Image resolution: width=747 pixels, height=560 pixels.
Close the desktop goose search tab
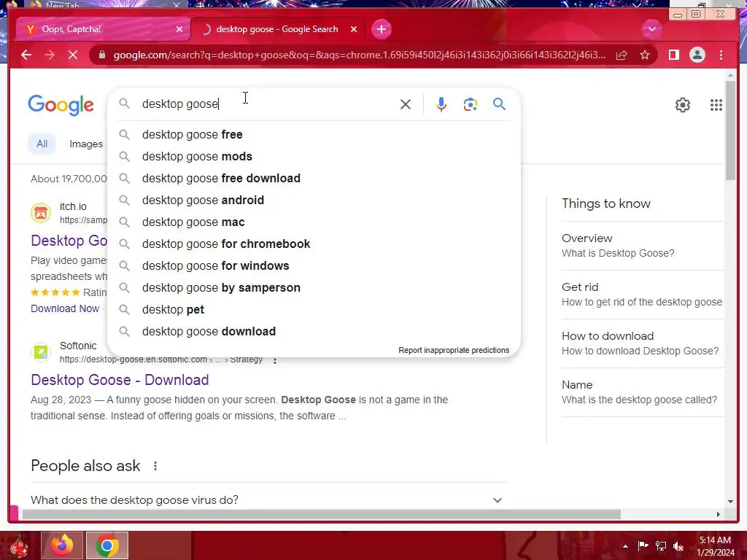pos(354,29)
